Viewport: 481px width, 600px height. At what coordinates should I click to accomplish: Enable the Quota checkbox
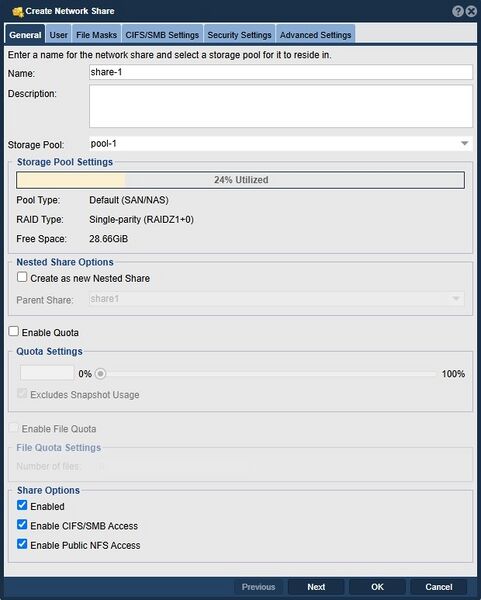(14, 331)
